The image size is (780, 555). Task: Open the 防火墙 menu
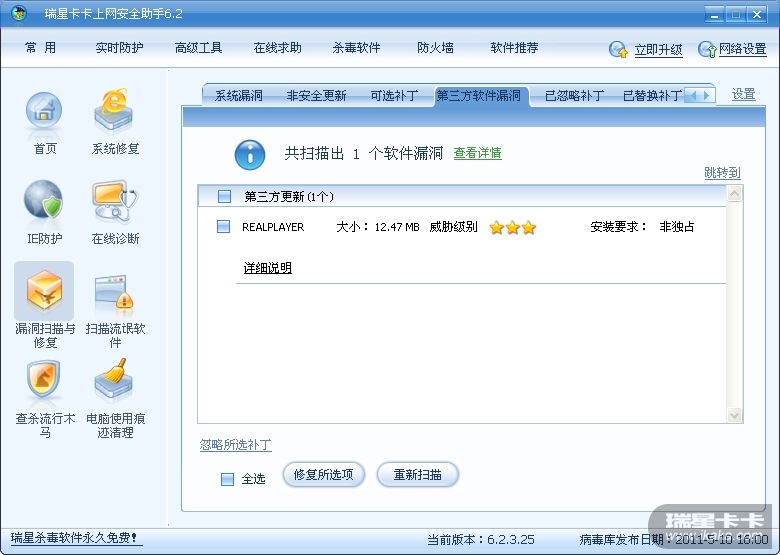435,48
